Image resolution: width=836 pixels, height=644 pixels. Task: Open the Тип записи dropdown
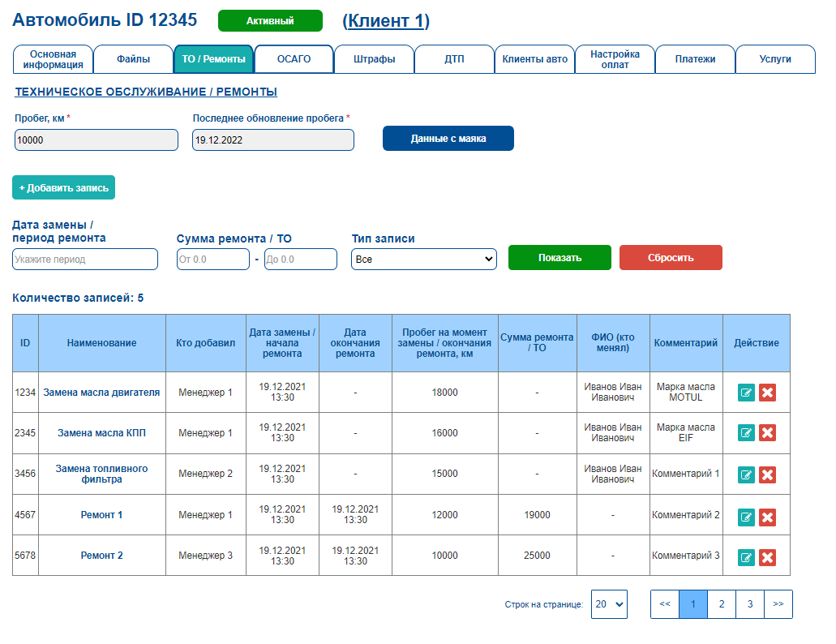[x=424, y=259]
